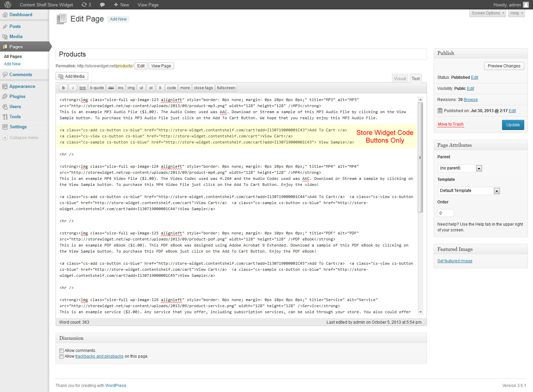533x392 pixels.
Task: Click the Update button
Action: tap(513, 125)
